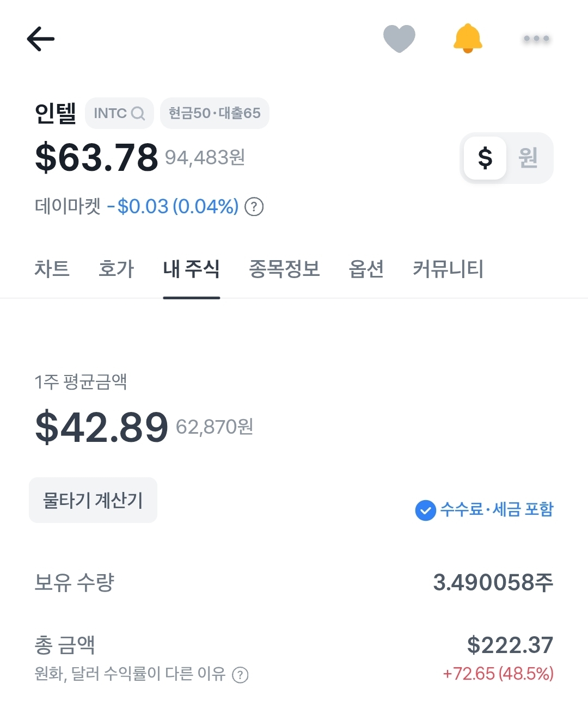Open the three-dot more options menu
This screenshot has height=708, width=588.
(x=536, y=39)
